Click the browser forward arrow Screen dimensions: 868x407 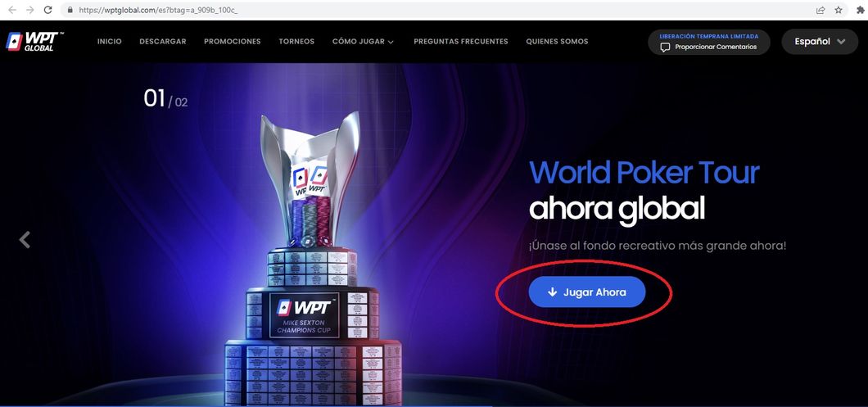30,10
